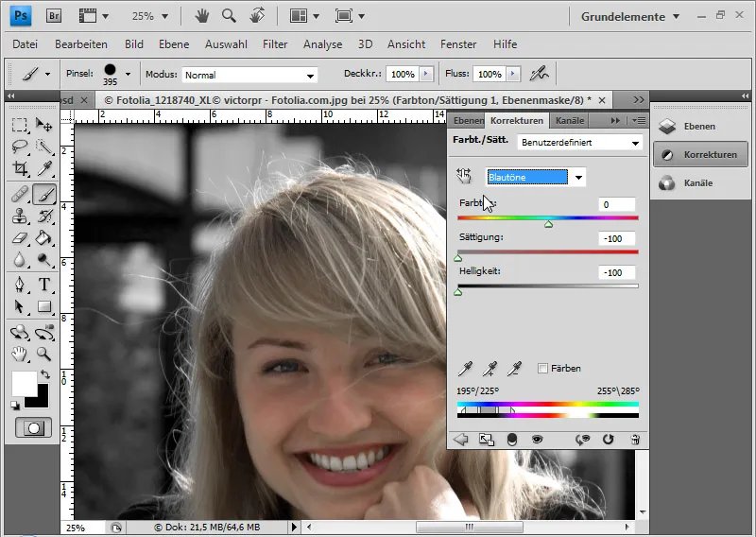Click the Helligkeit slider handle

pyautogui.click(x=458, y=292)
